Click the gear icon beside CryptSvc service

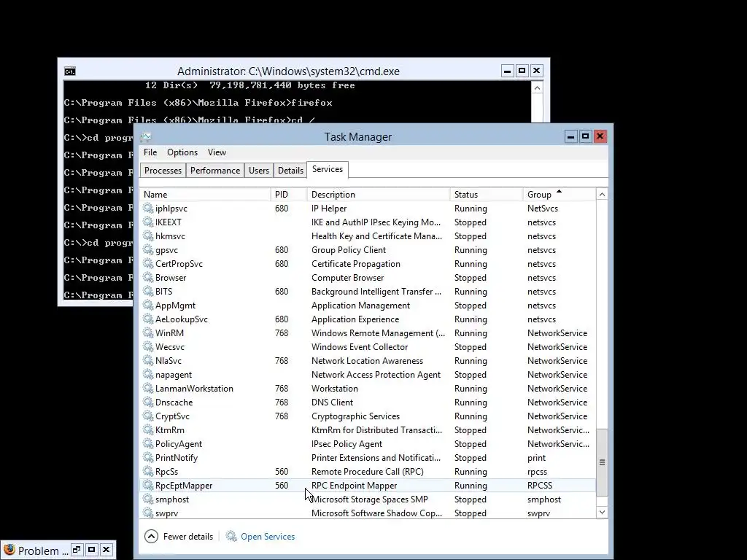pyautogui.click(x=148, y=416)
